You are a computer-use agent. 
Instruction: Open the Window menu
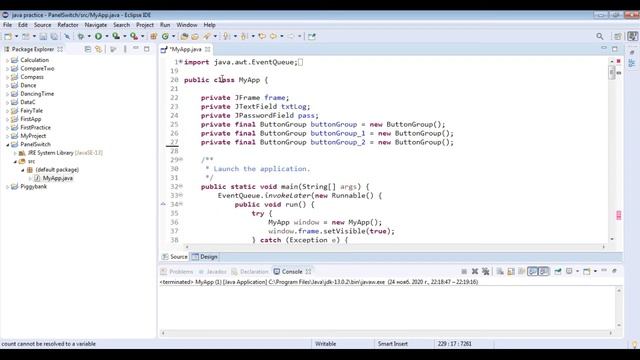187,25
